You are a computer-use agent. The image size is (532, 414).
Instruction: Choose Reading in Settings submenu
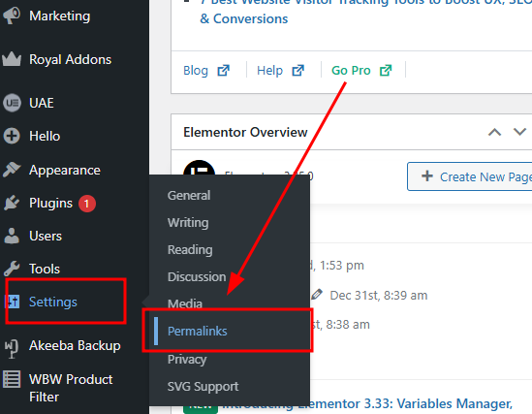point(190,250)
